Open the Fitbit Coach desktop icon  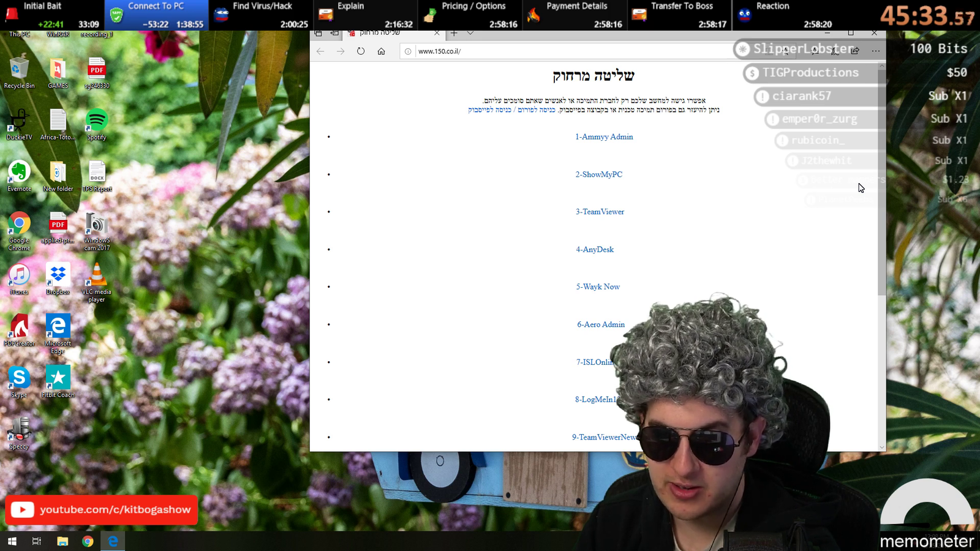point(58,382)
